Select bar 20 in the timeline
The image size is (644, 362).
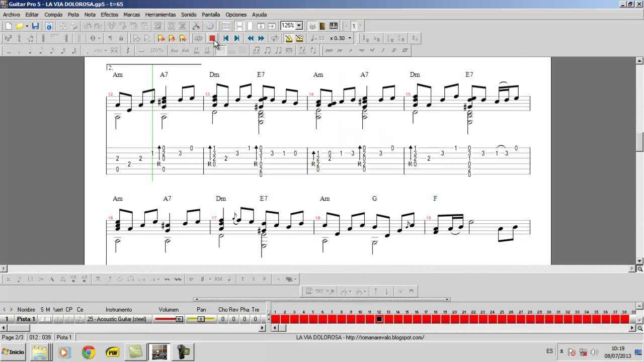click(454, 319)
